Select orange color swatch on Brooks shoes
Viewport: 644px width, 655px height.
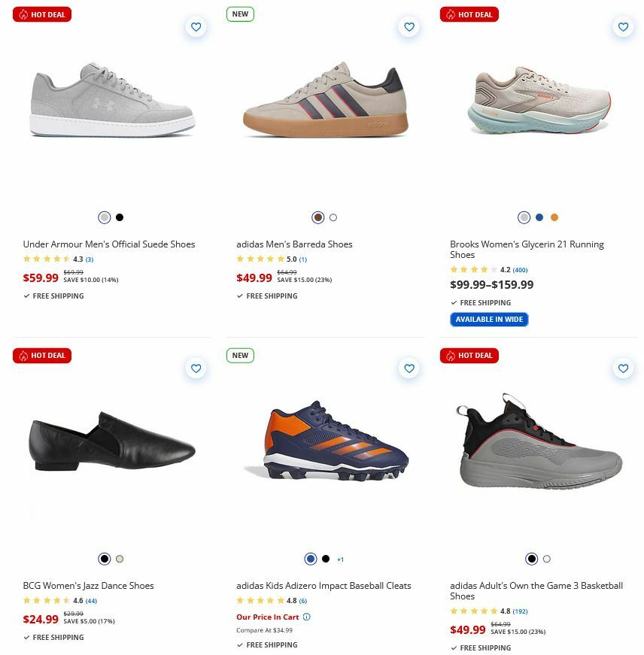pos(554,217)
